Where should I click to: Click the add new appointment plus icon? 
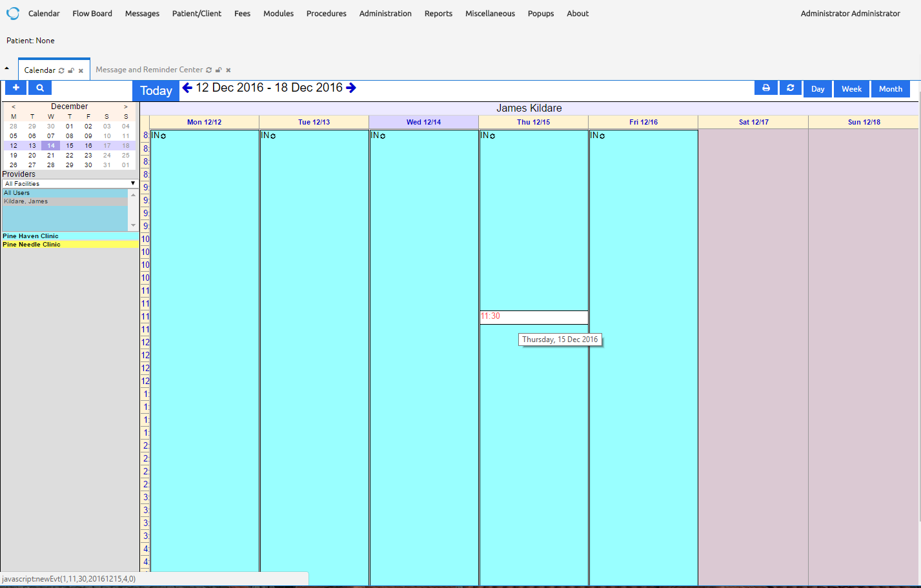pos(16,88)
